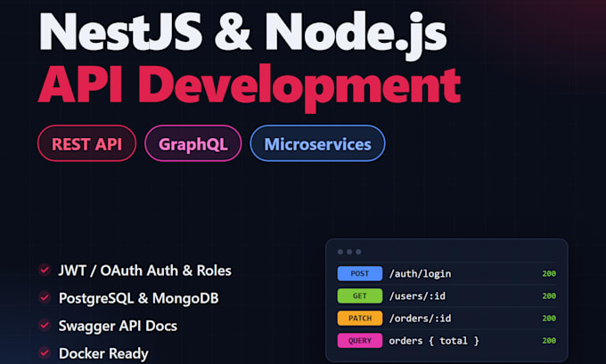Screen dimensions: 606x364
Task: Click the check icon beside Swagger API Docs
Action: 45,326
